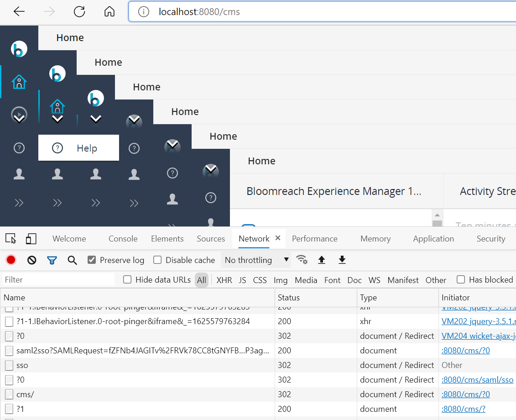The height and width of the screenshot is (420, 516).
Task: Toggle the device emulation toolbar icon
Action: point(31,239)
